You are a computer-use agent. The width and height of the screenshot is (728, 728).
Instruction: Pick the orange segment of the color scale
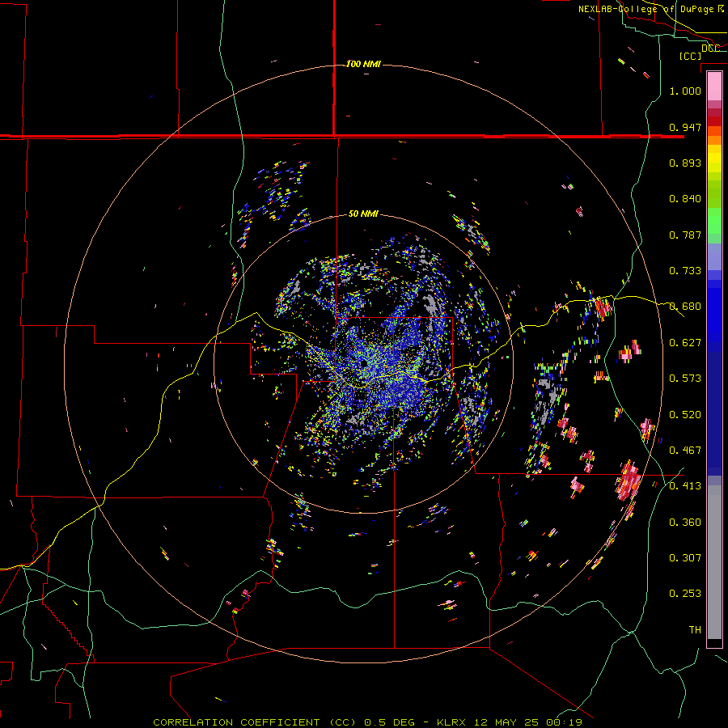714,140
